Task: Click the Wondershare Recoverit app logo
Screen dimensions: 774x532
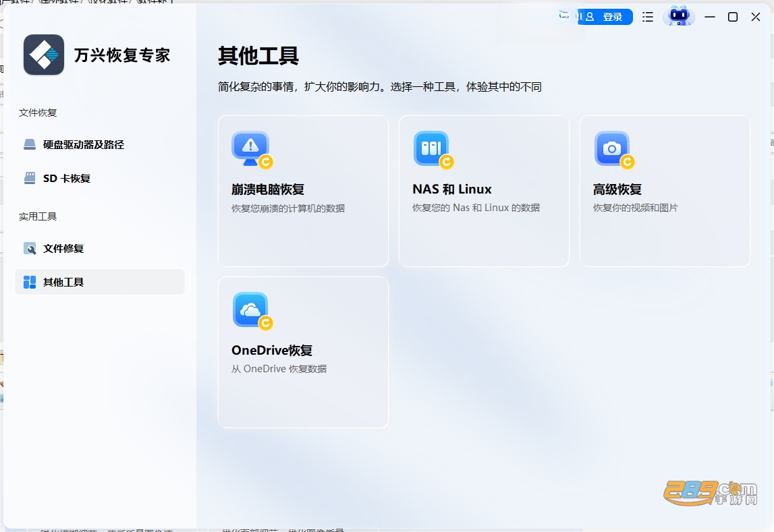Action: (x=44, y=55)
